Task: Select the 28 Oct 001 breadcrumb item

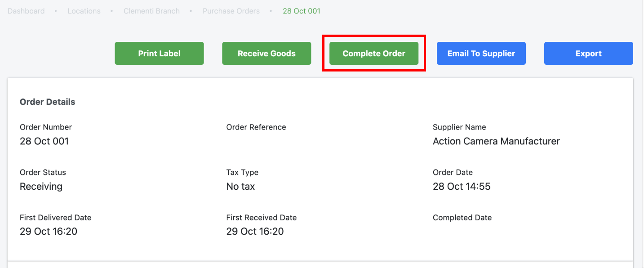Action: pos(302,11)
